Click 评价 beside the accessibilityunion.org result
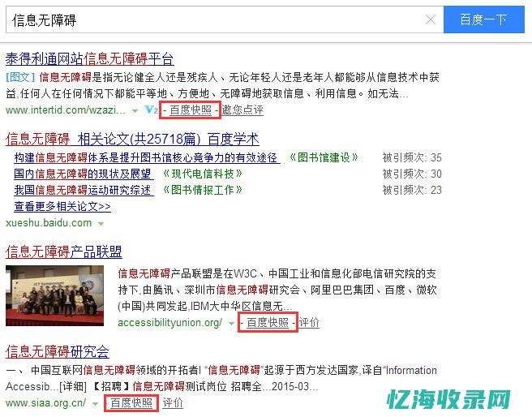 coord(309,322)
